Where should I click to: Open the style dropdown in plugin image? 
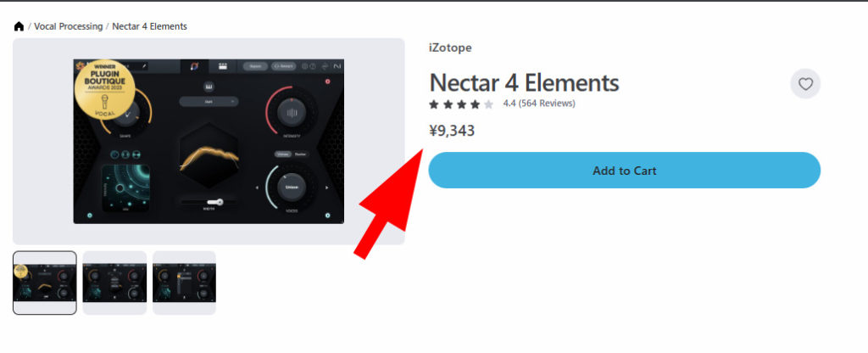pos(209,102)
